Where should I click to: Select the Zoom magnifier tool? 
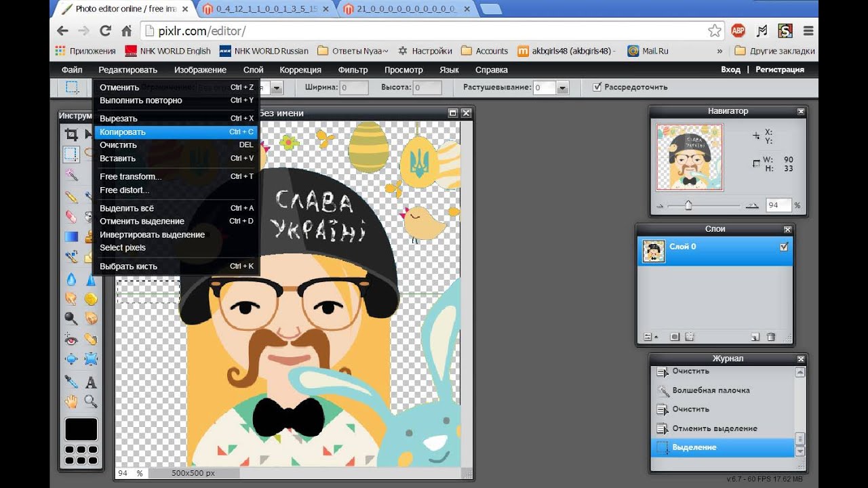90,401
